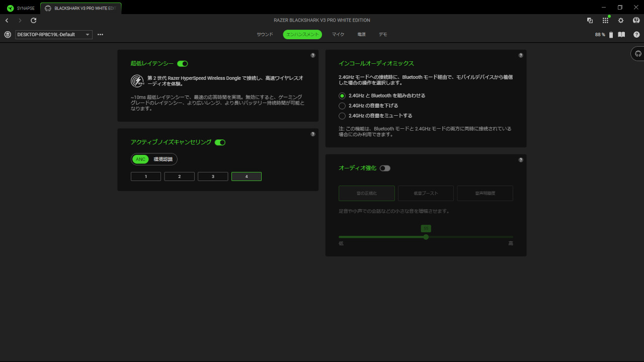Open the 電源 tab
This screenshot has height=362, width=644.
click(361, 35)
